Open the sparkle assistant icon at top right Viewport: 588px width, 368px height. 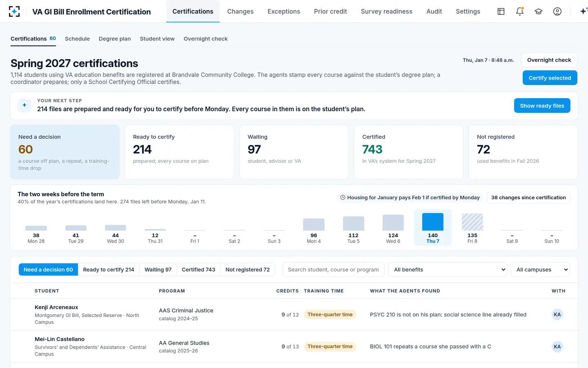pyautogui.click(x=583, y=11)
